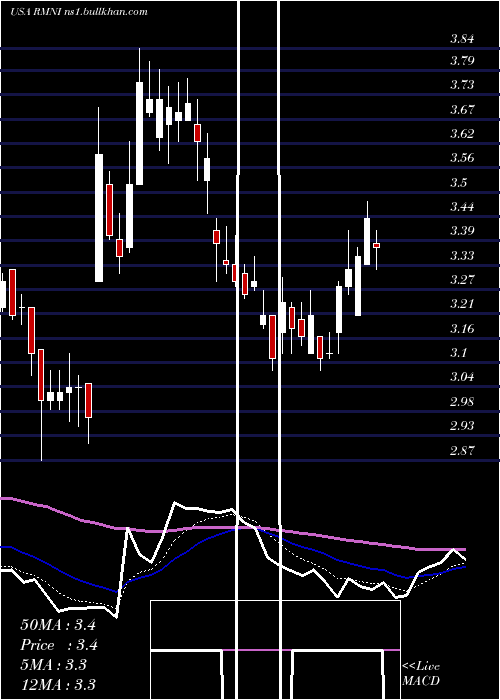Click the 2.93 price axis label
500x700 pixels.
(x=462, y=425)
